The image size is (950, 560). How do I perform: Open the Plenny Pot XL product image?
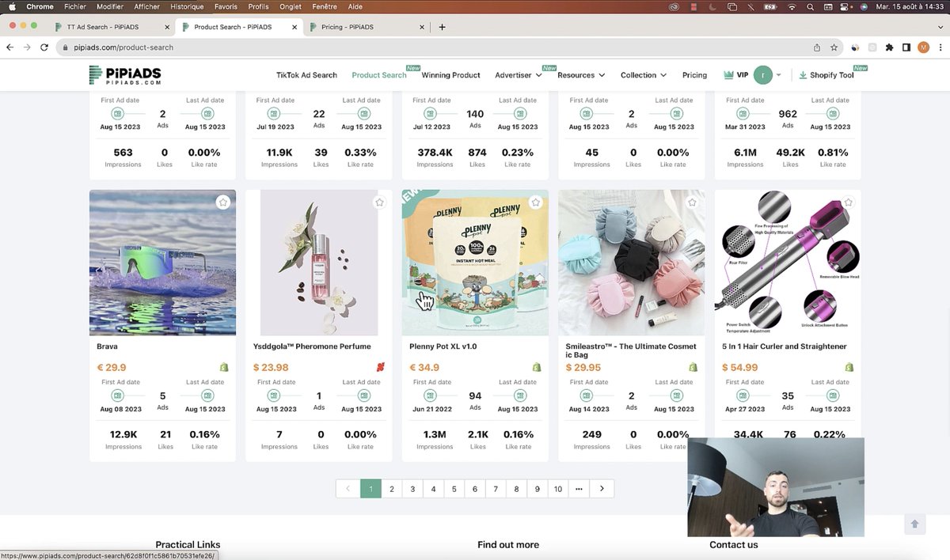(475, 263)
